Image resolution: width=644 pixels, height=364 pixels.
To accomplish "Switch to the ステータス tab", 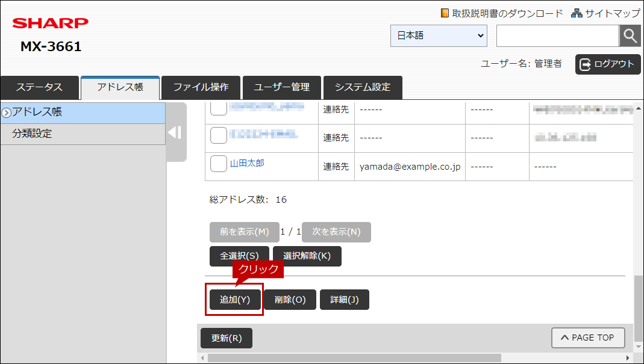I will [x=39, y=87].
